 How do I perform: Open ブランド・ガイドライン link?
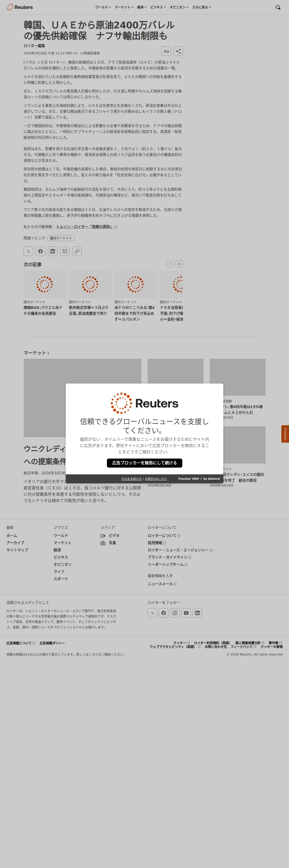click(169, 557)
